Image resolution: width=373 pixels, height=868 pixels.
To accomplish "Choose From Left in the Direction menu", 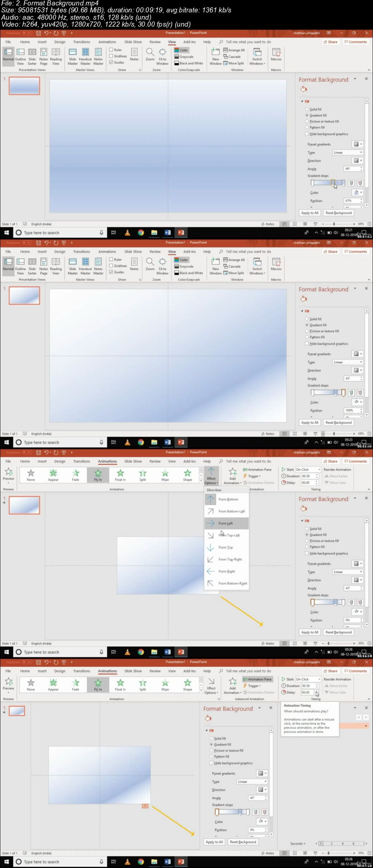I will coord(227,523).
